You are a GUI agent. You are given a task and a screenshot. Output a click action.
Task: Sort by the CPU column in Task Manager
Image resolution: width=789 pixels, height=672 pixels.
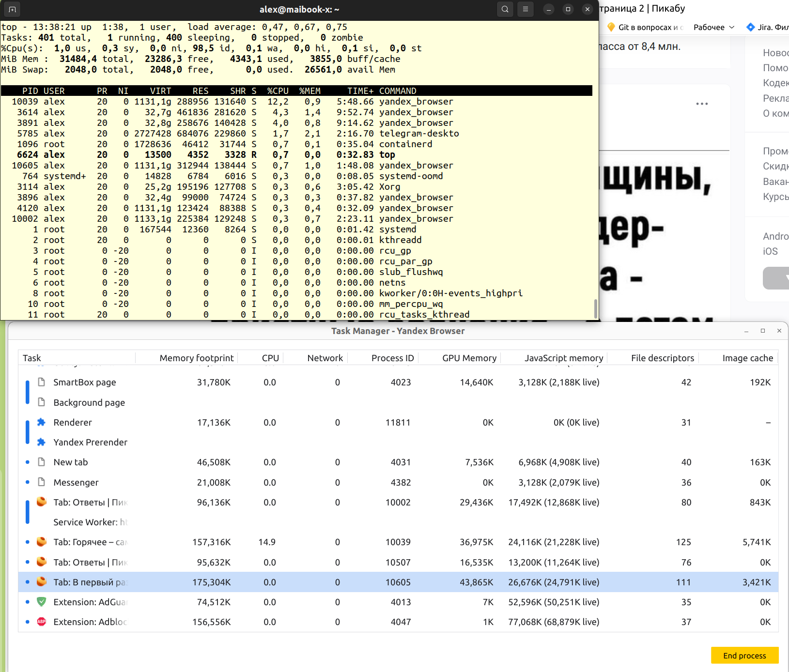[x=270, y=358]
